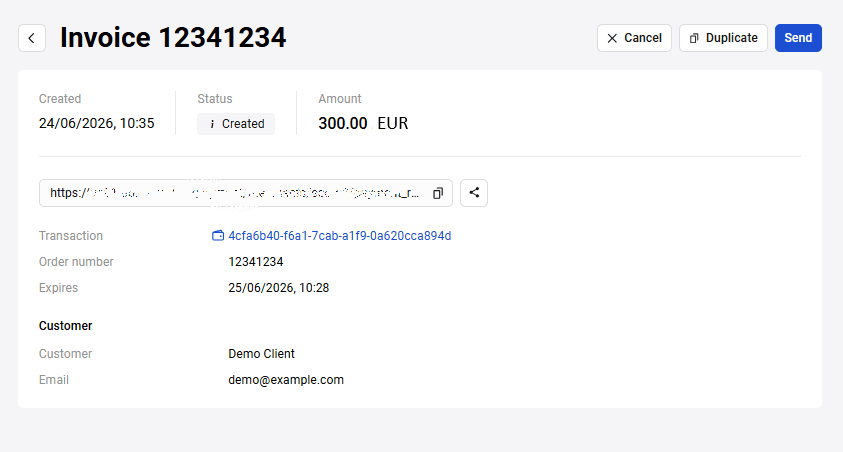Click the X icon in the Cancel button
Viewport: 843px width, 452px height.
(612, 38)
